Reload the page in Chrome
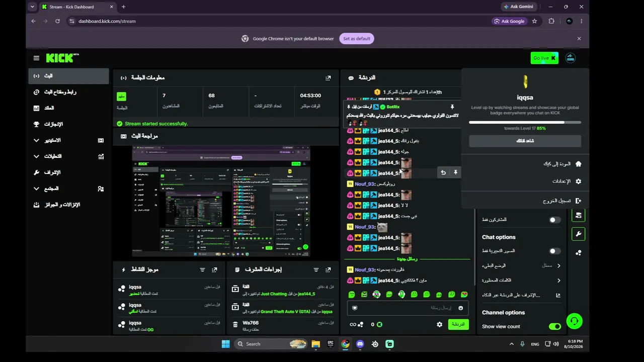 [57, 21]
